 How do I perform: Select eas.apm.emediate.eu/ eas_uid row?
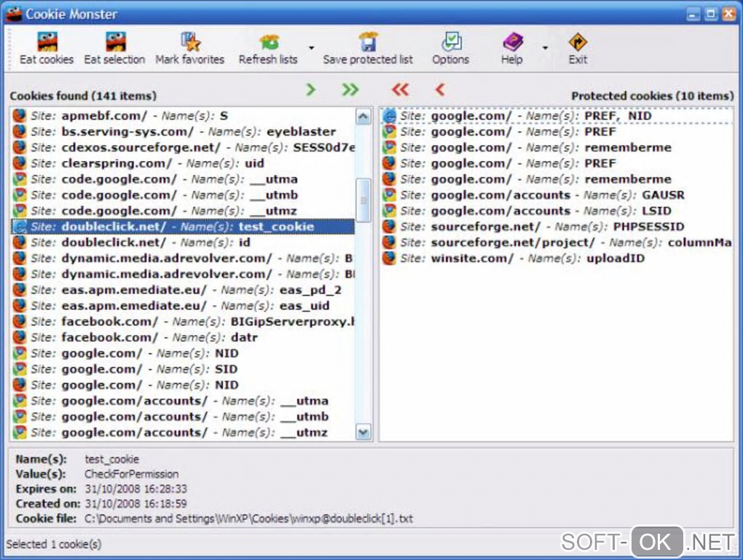click(x=183, y=306)
